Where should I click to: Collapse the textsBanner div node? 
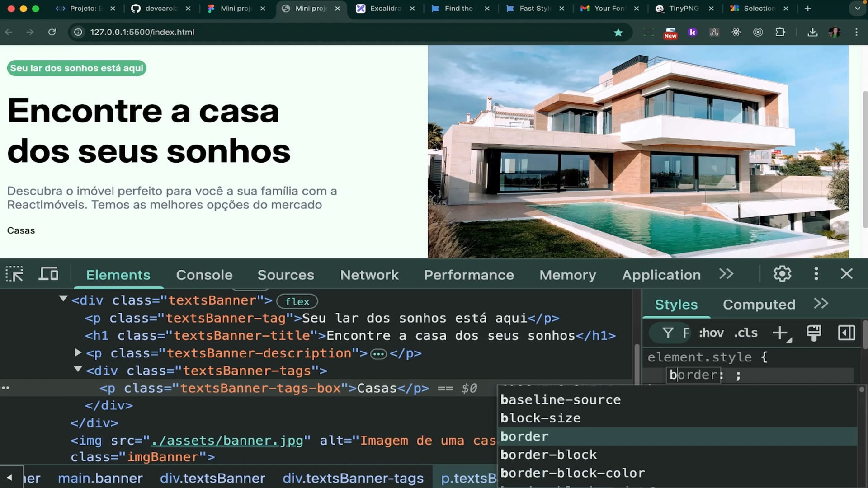(63, 299)
